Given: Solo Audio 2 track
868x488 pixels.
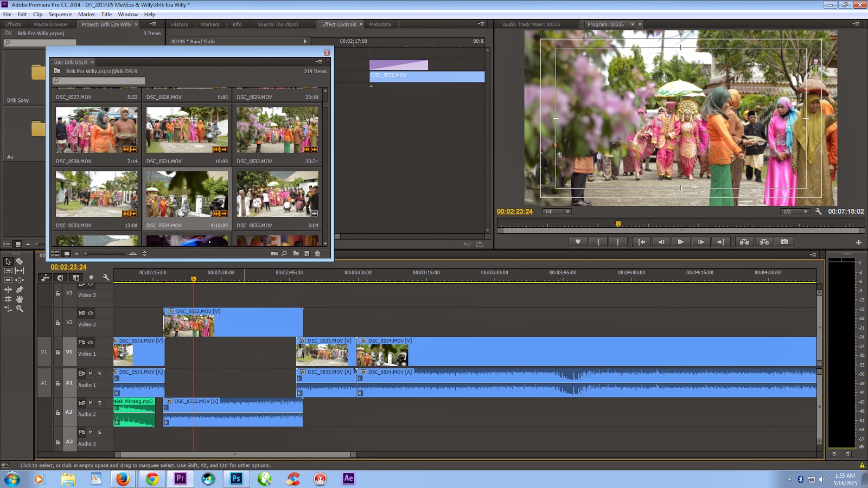Looking at the screenshot, I should [x=100, y=403].
